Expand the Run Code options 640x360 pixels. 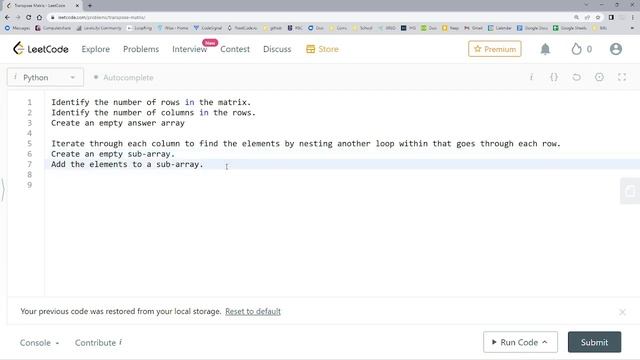(545, 342)
